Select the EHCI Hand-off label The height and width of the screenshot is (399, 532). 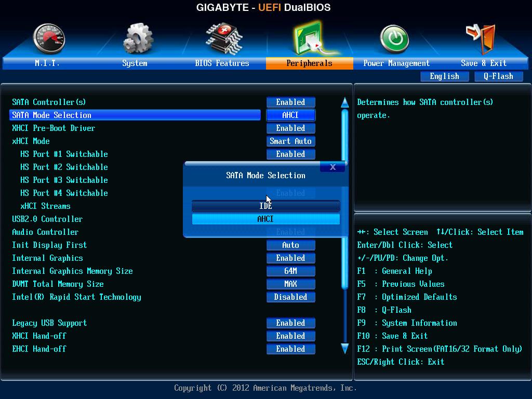[x=39, y=349]
